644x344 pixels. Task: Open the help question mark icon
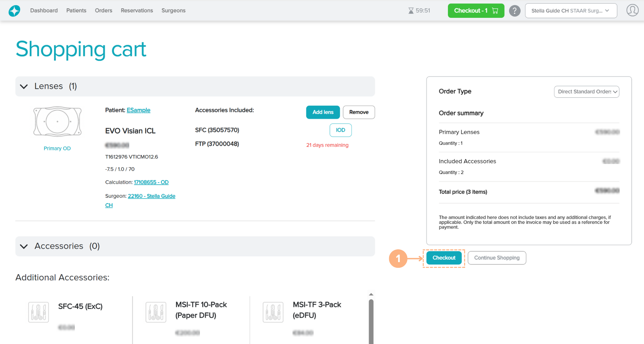coord(515,11)
